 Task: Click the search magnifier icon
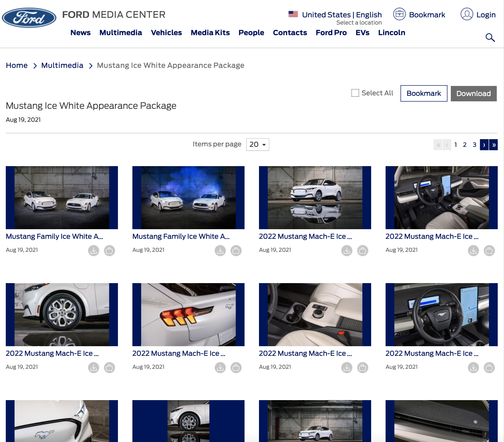490,38
